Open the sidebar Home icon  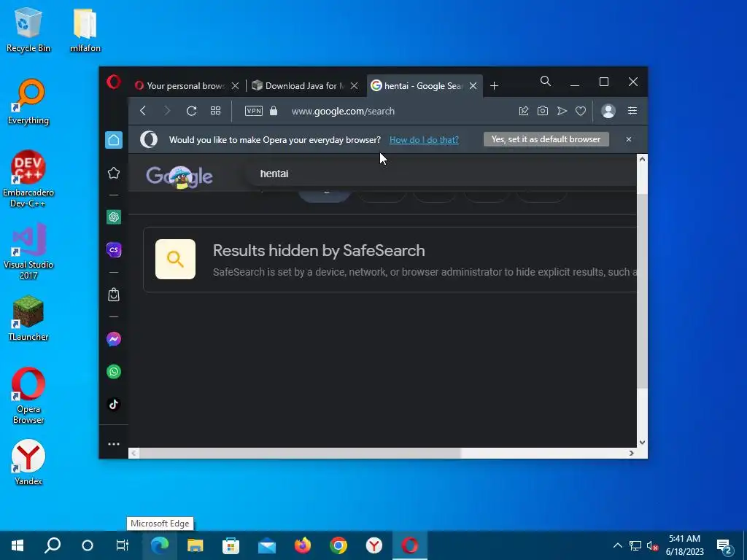click(114, 140)
